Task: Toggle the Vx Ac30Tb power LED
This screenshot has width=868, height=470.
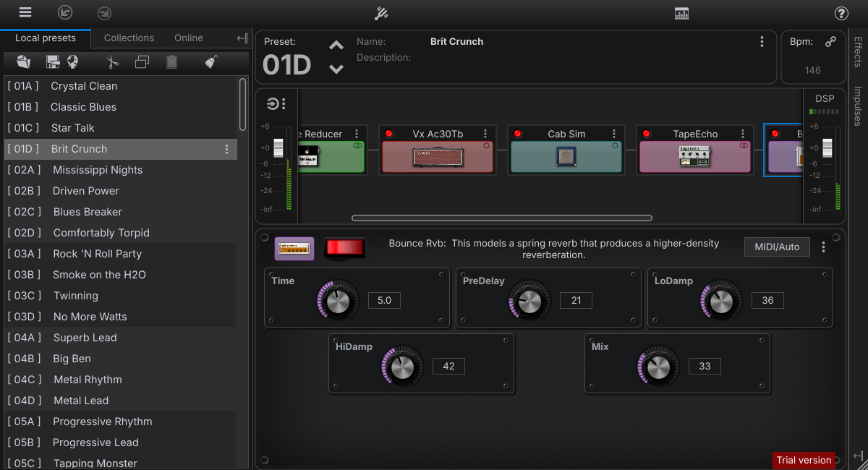Action: (x=389, y=134)
